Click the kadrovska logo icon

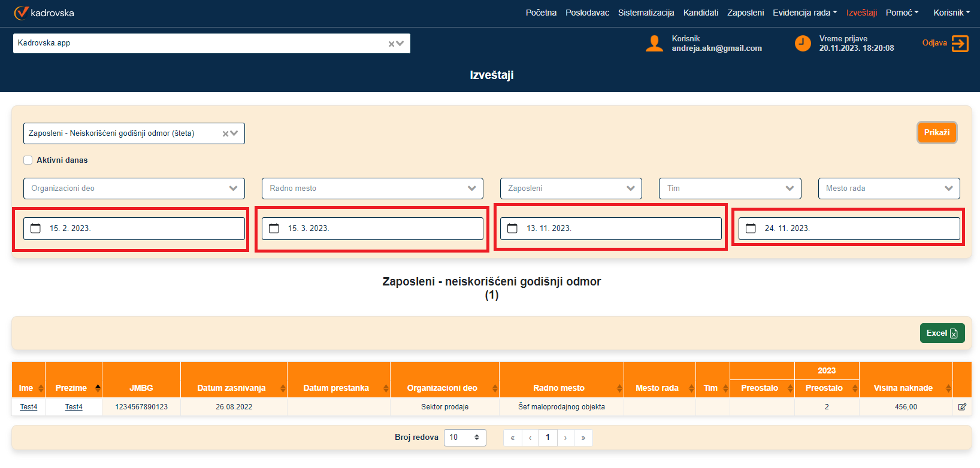pos(21,13)
